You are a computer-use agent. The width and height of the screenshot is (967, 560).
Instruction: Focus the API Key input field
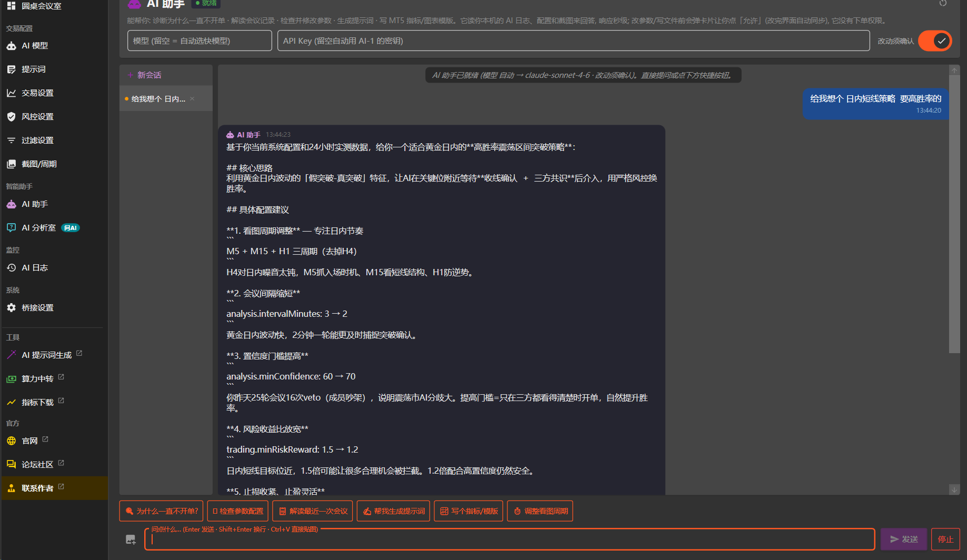click(573, 41)
